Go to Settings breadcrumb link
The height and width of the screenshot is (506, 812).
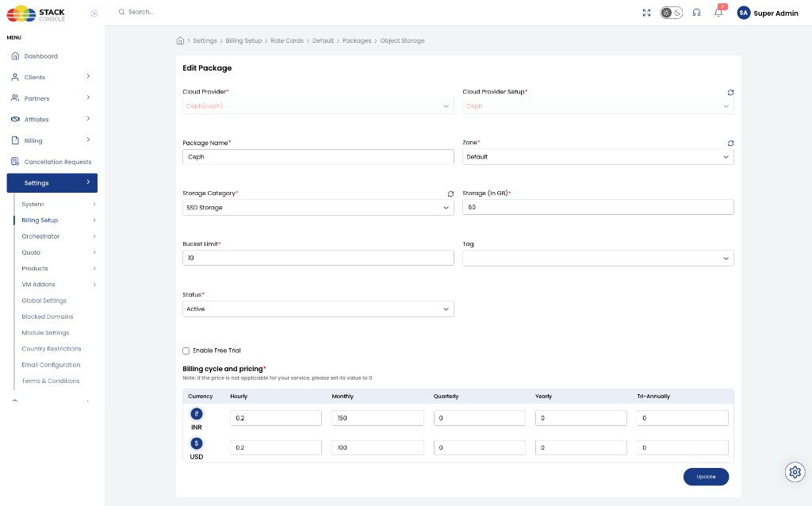point(205,40)
